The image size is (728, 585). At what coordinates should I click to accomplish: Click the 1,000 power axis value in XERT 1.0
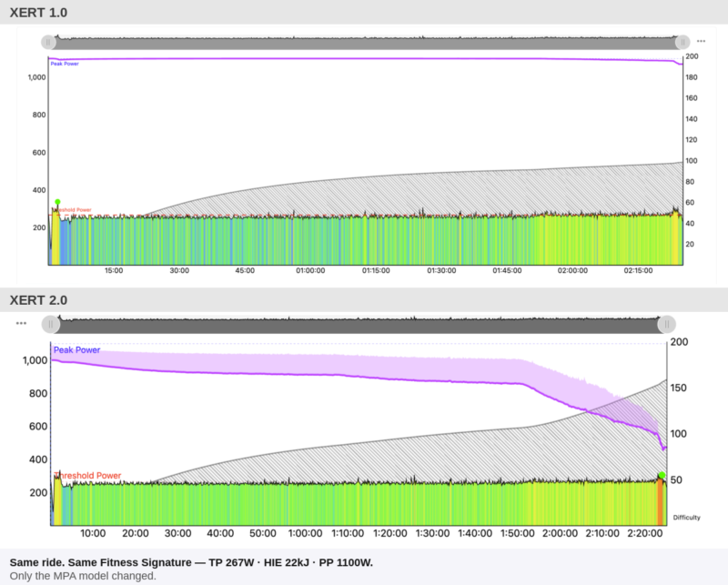point(36,77)
